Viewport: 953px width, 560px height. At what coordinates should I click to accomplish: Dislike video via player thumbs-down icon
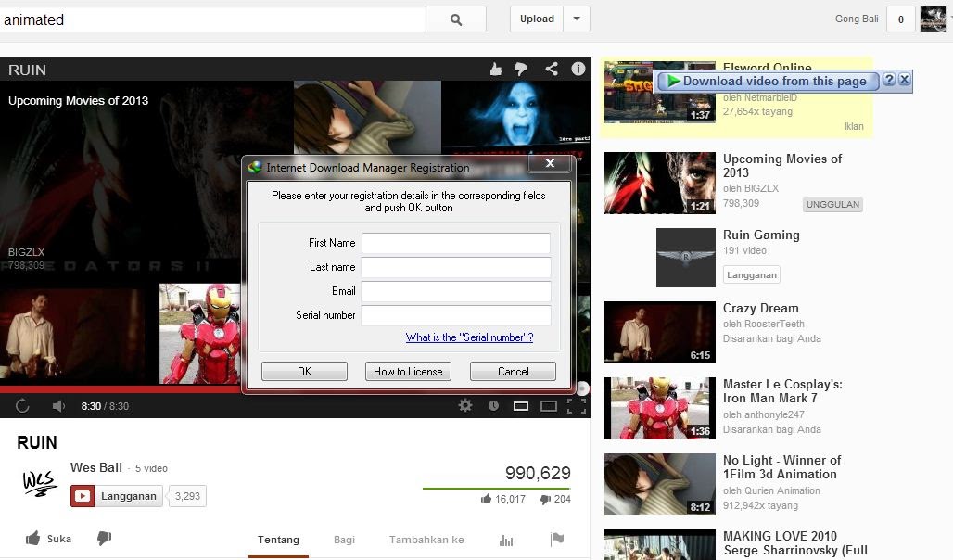tap(521, 70)
